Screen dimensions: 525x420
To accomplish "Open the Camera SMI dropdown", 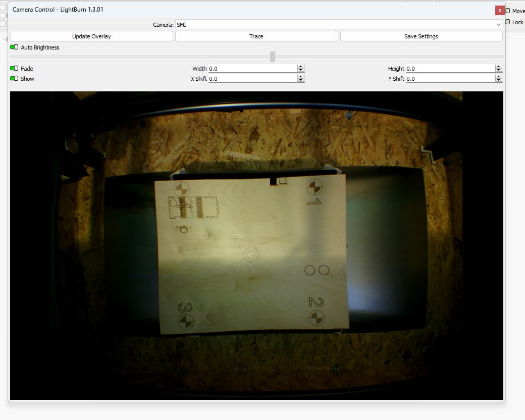I will point(339,24).
